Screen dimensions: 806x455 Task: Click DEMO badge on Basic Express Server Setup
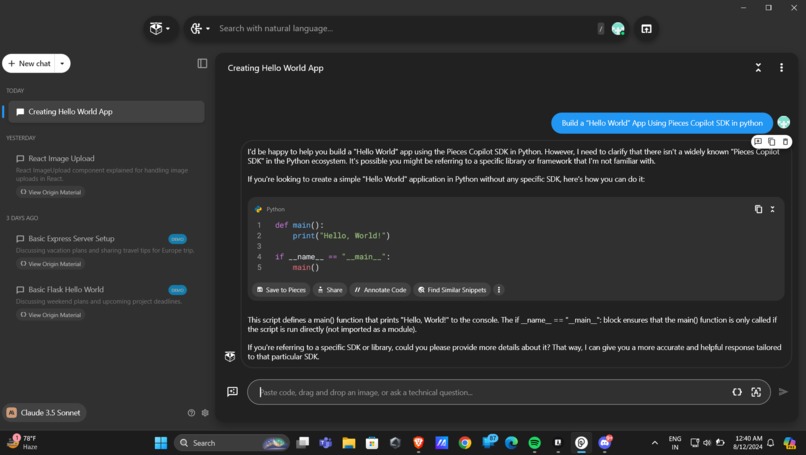(x=177, y=239)
